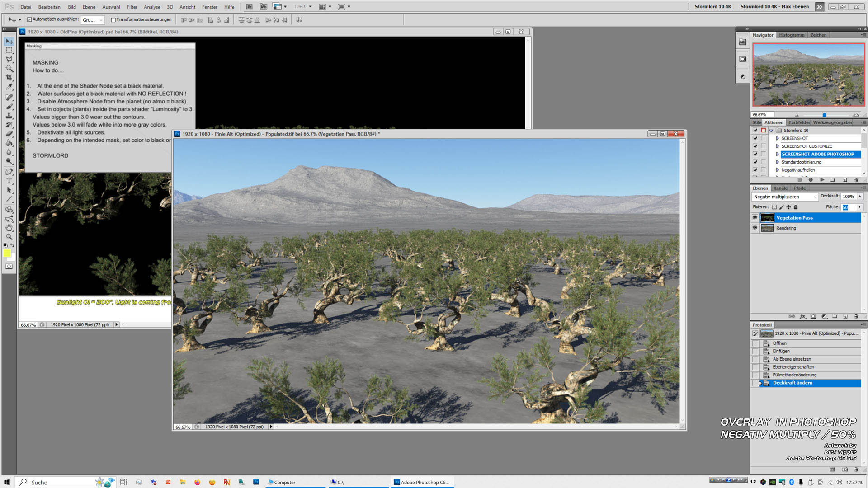Edit the Fläche value field
This screenshot has width=868, height=488.
[x=848, y=207]
